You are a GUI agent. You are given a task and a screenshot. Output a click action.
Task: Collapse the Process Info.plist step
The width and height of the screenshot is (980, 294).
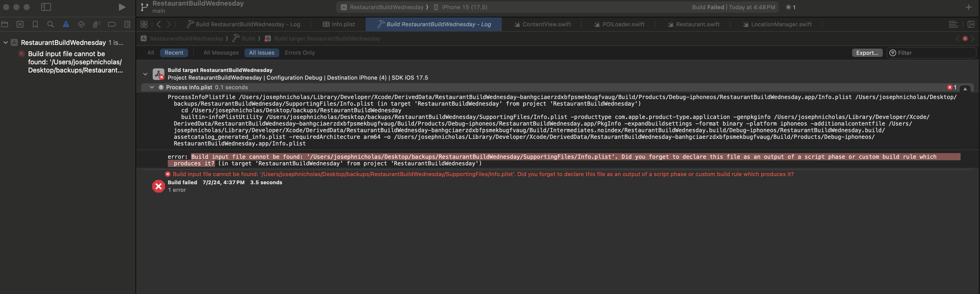point(152,87)
